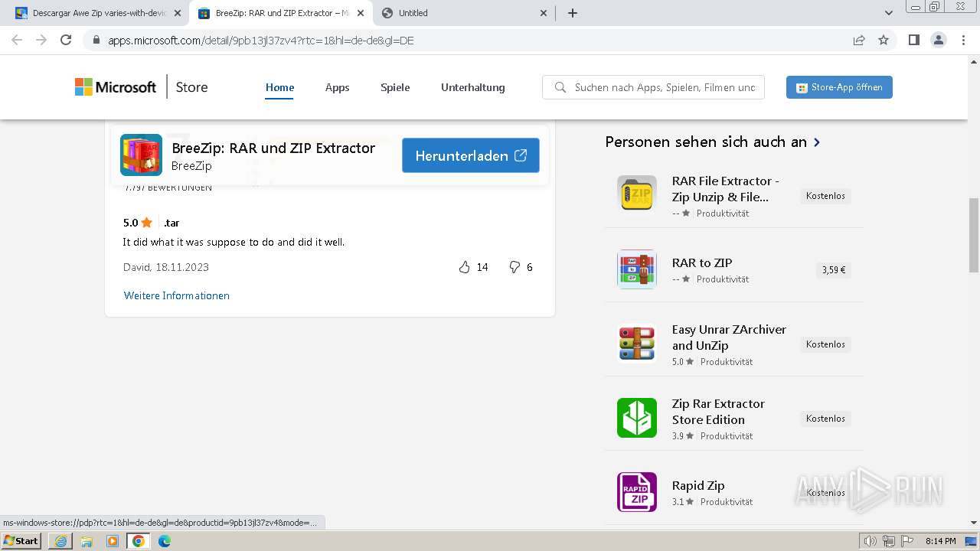Click the 3,59 € price button for RAR to ZIP
The image size is (980, 551).
[834, 270]
